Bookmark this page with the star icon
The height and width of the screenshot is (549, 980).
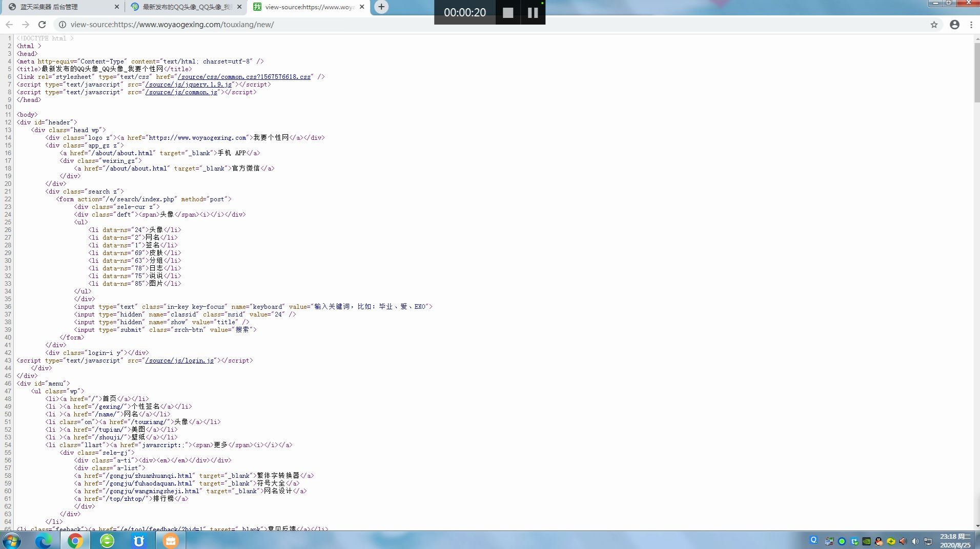click(x=934, y=25)
